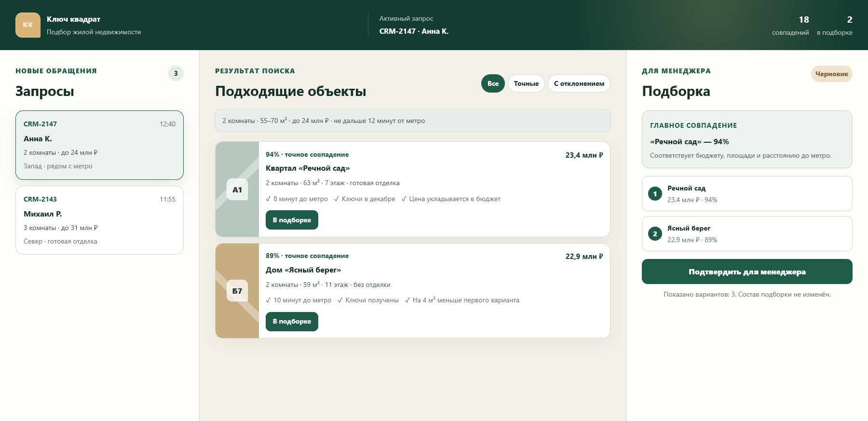Click the search criteria summary bar
The width and height of the screenshot is (868, 421).
click(x=413, y=121)
